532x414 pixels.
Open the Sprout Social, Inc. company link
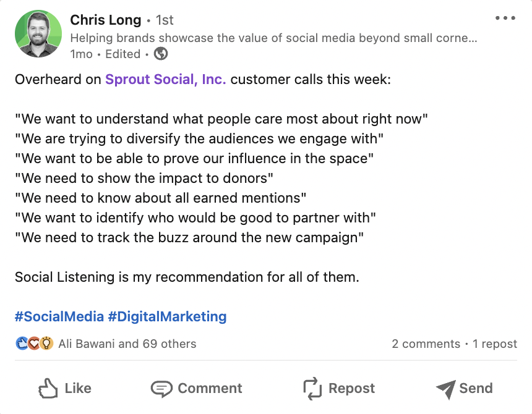[165, 80]
